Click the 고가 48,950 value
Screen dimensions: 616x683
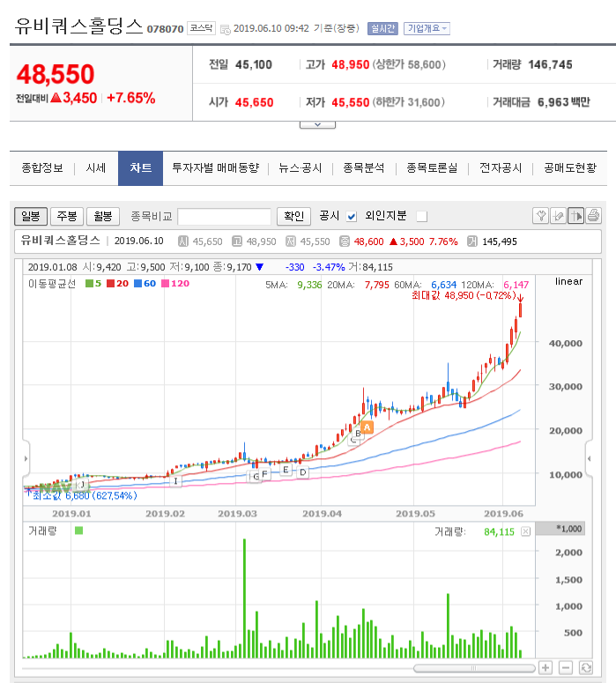click(x=350, y=65)
